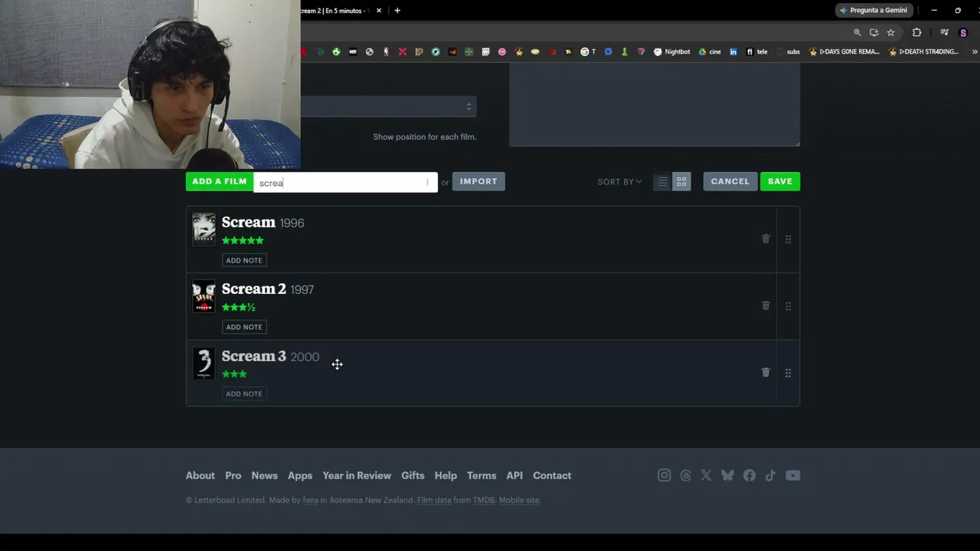This screenshot has height=551, width=980.
Task: Click the Scream 2 poster thumbnail
Action: 204,295
